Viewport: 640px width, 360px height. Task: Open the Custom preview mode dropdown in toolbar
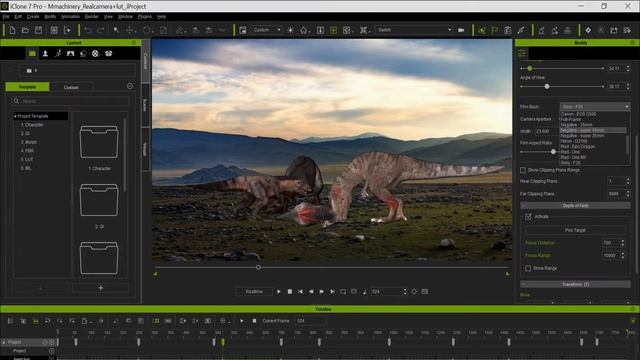(x=267, y=30)
